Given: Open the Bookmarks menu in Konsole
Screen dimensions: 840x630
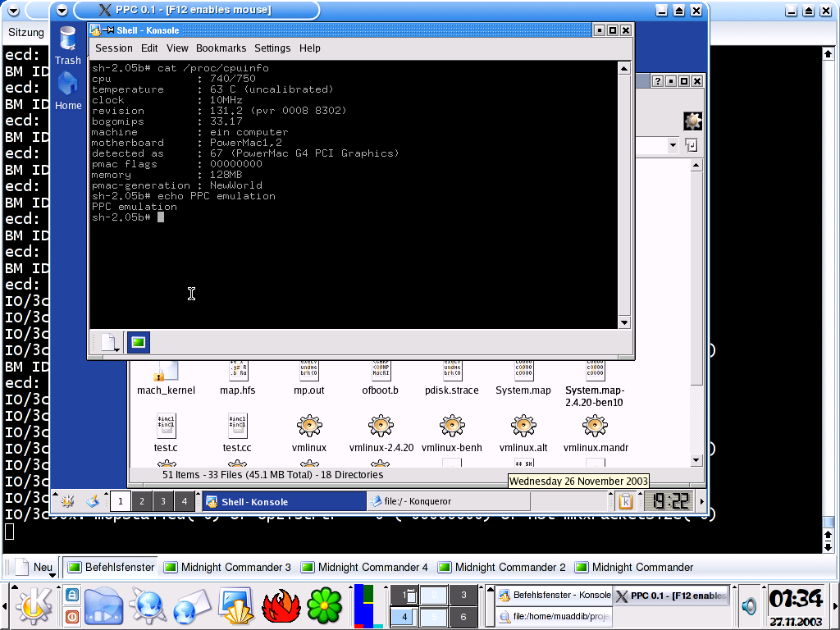Looking at the screenshot, I should [221, 48].
